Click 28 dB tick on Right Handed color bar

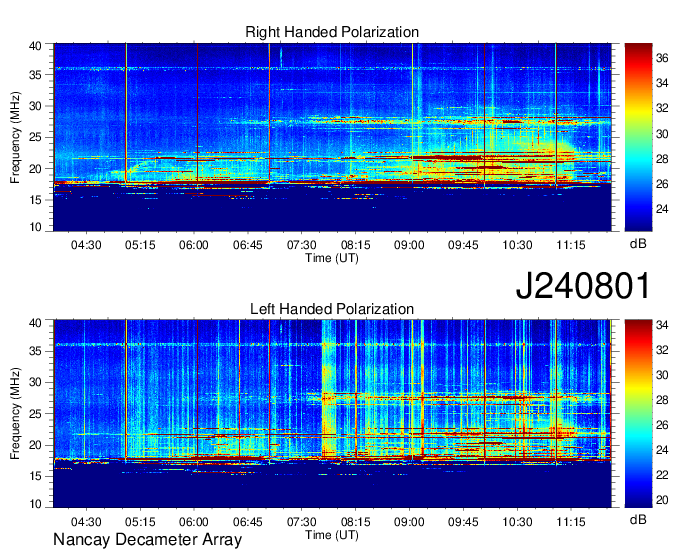click(x=662, y=159)
